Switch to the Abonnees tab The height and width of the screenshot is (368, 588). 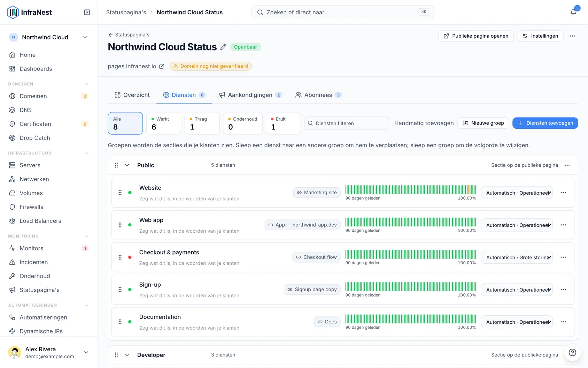[318, 95]
